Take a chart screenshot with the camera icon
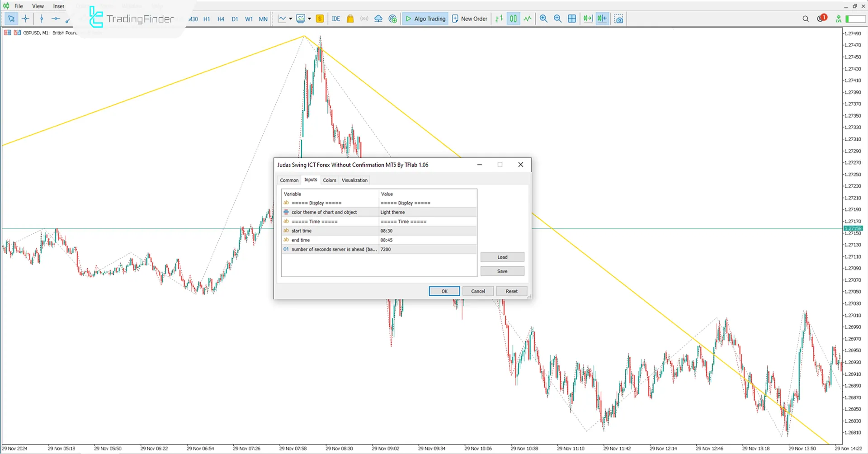This screenshot has width=868, height=454. coord(619,19)
